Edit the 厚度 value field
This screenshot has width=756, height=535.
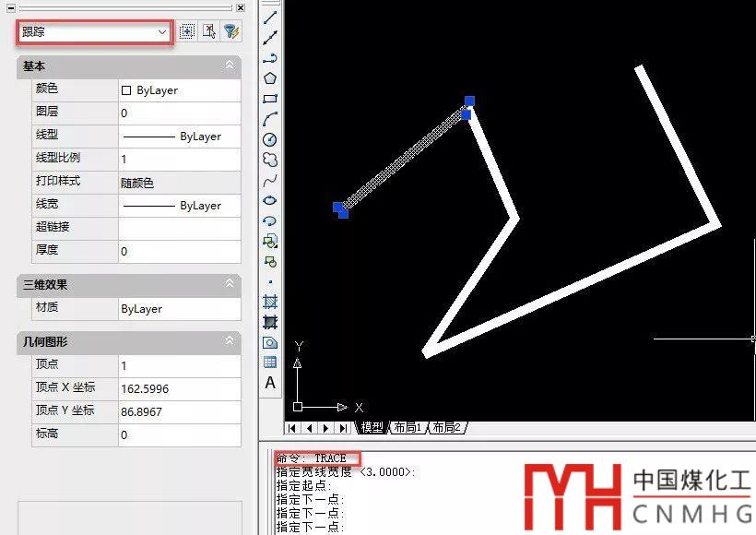coord(180,251)
